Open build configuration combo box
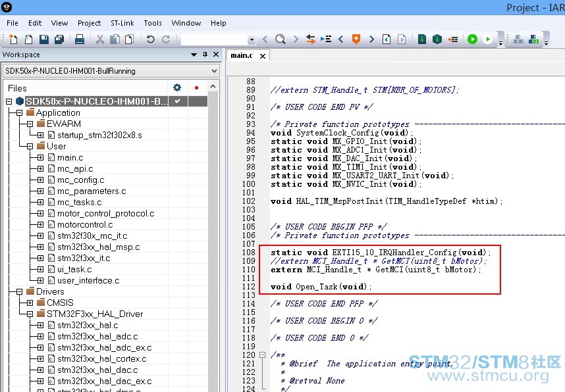 click(111, 71)
